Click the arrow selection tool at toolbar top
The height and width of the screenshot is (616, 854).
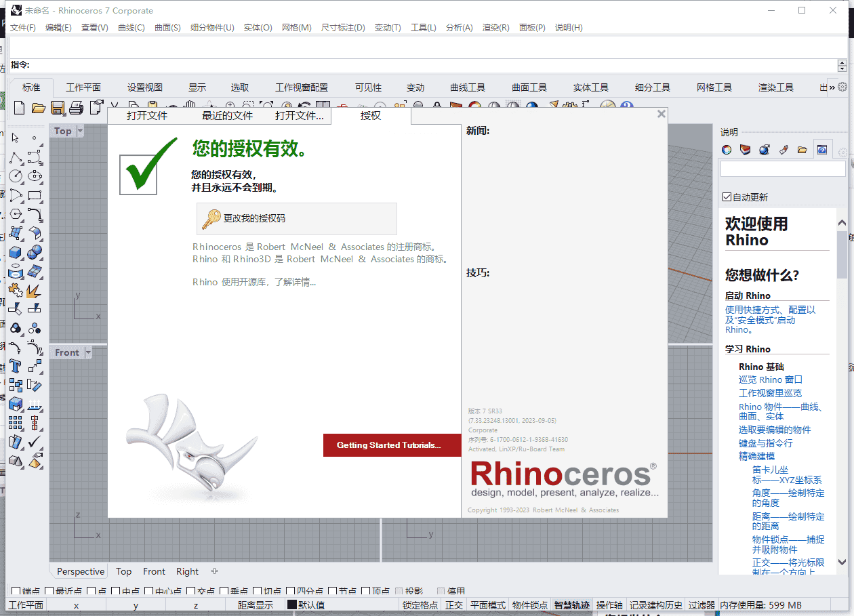pyautogui.click(x=15, y=138)
